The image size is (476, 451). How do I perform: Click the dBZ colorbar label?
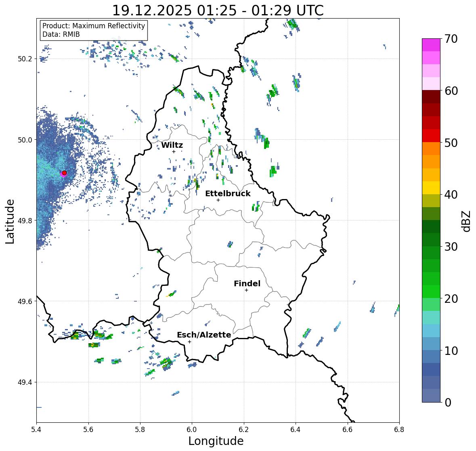pyautogui.click(x=467, y=221)
